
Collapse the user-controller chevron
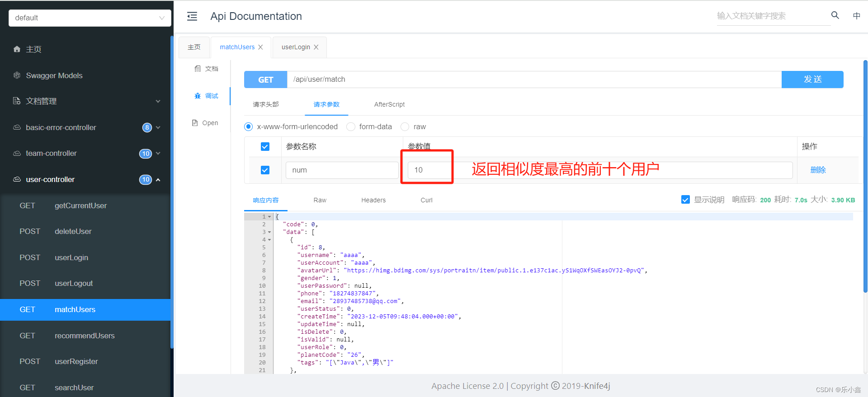click(158, 180)
